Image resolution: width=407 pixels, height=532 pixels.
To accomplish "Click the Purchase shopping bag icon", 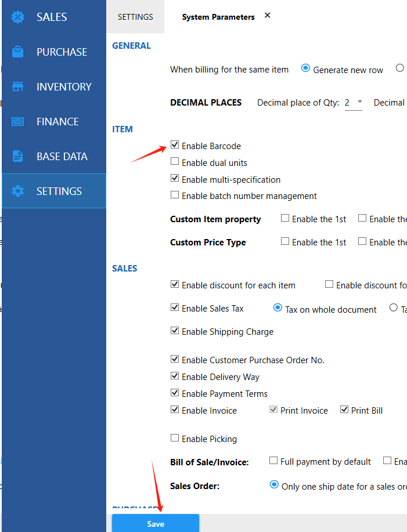I will pyautogui.click(x=18, y=52).
